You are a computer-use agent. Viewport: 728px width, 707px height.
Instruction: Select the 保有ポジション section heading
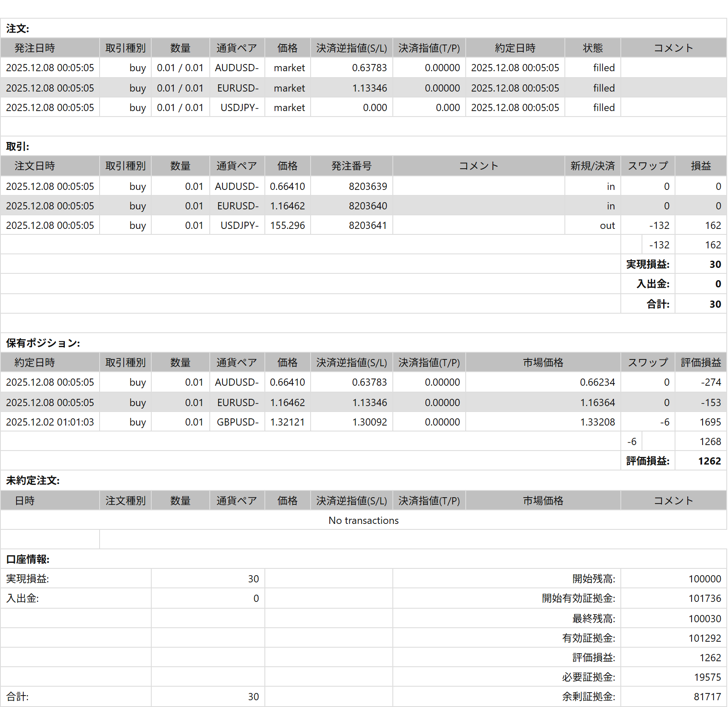coord(43,343)
